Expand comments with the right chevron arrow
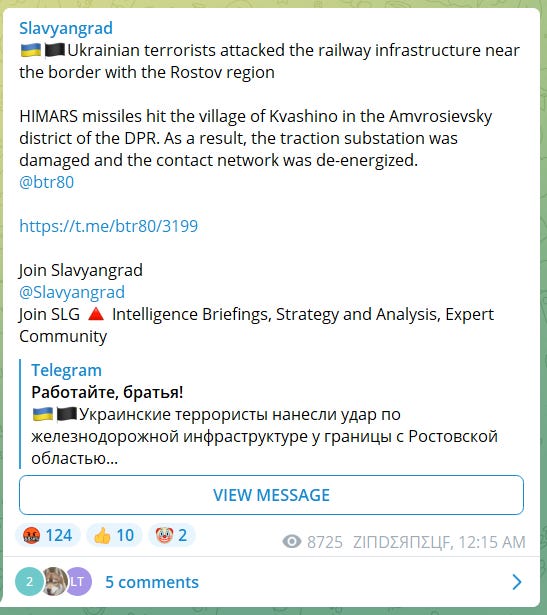The image size is (547, 615). (517, 582)
